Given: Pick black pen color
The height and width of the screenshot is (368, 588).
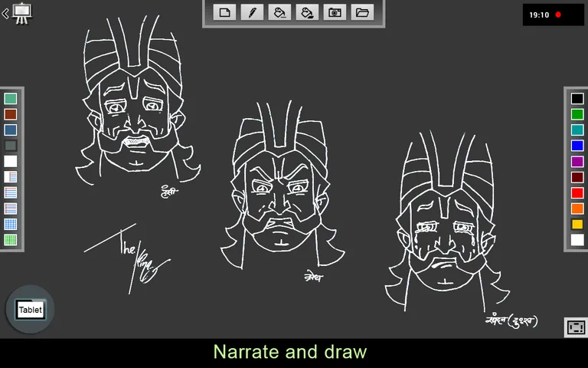Looking at the screenshot, I should click(x=577, y=98).
